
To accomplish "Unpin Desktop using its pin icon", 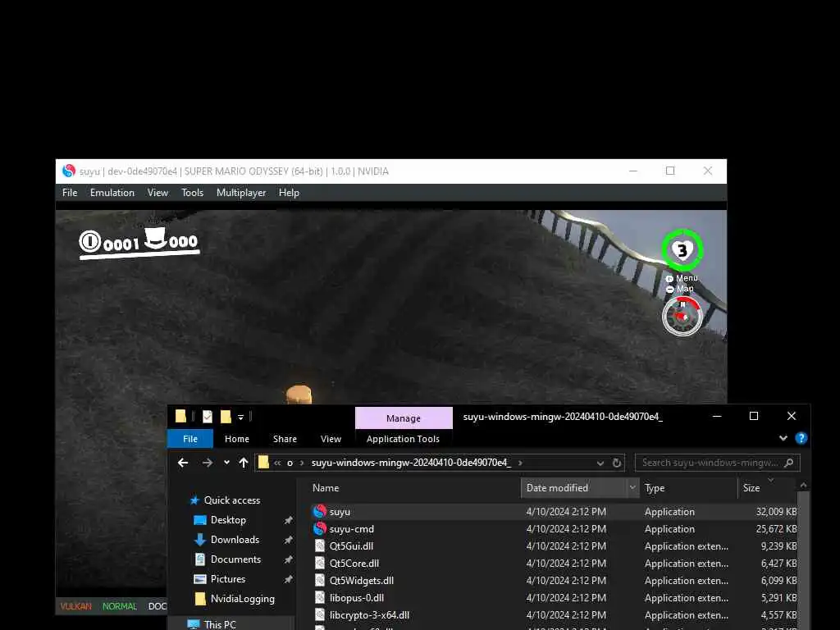I will tap(288, 520).
